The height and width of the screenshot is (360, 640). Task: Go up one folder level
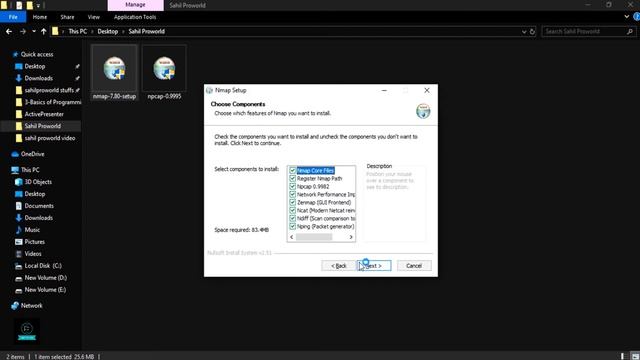coord(43,31)
